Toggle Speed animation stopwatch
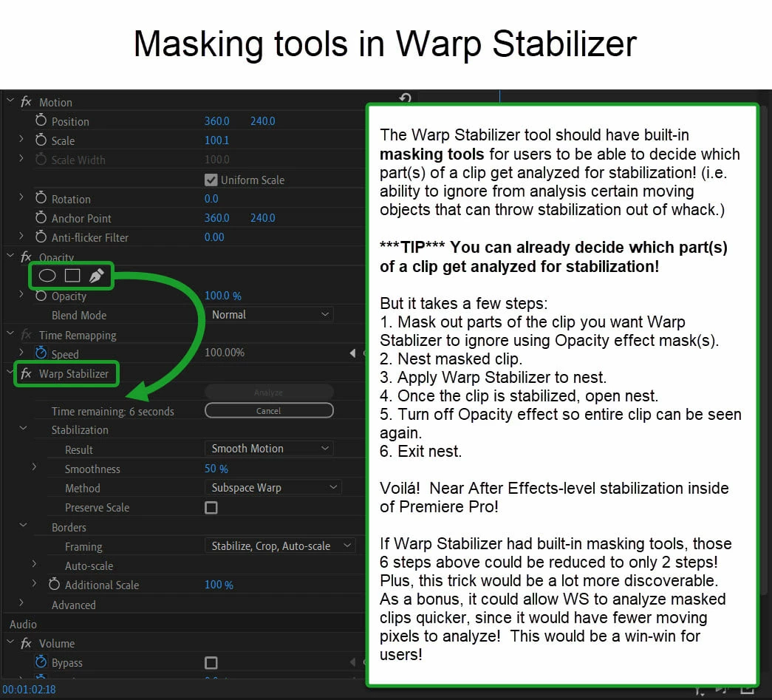Screen dimensions: 772x700 point(41,353)
